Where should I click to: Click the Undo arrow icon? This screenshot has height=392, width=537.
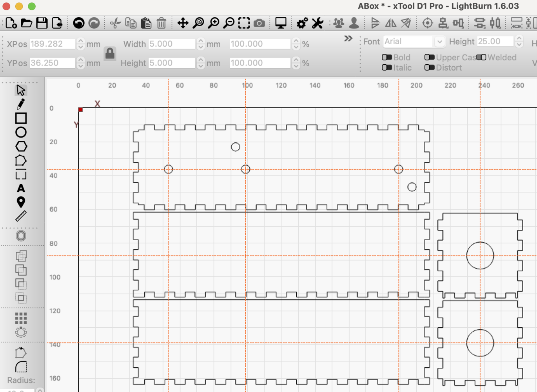pos(79,23)
